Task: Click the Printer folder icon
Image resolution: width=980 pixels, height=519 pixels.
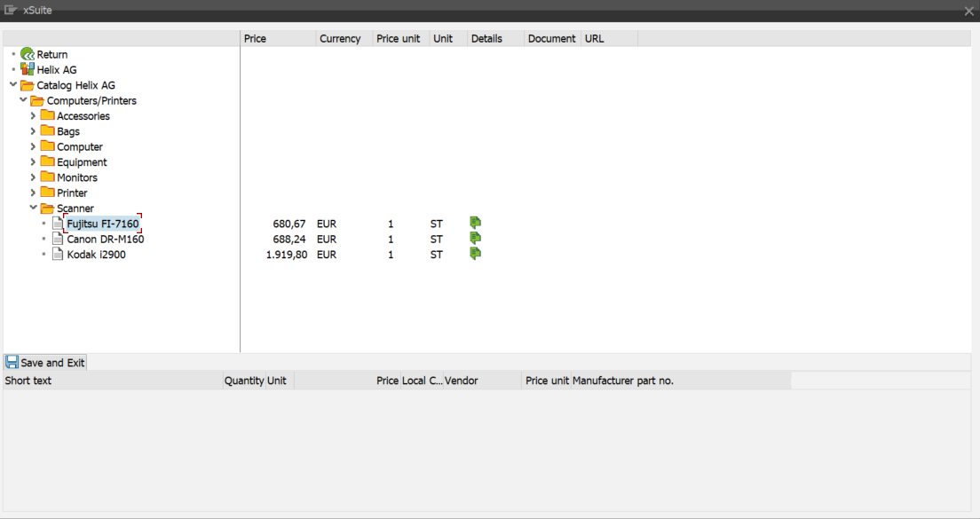Action: [x=46, y=193]
